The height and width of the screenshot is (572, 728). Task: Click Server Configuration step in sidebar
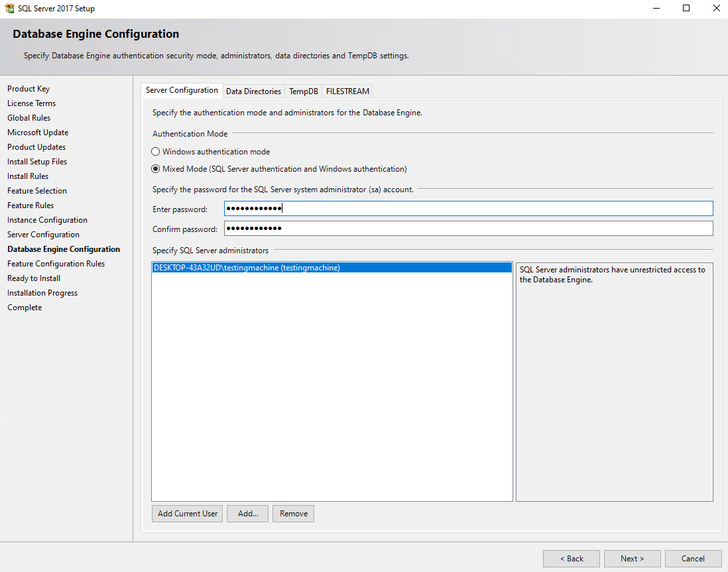click(44, 235)
